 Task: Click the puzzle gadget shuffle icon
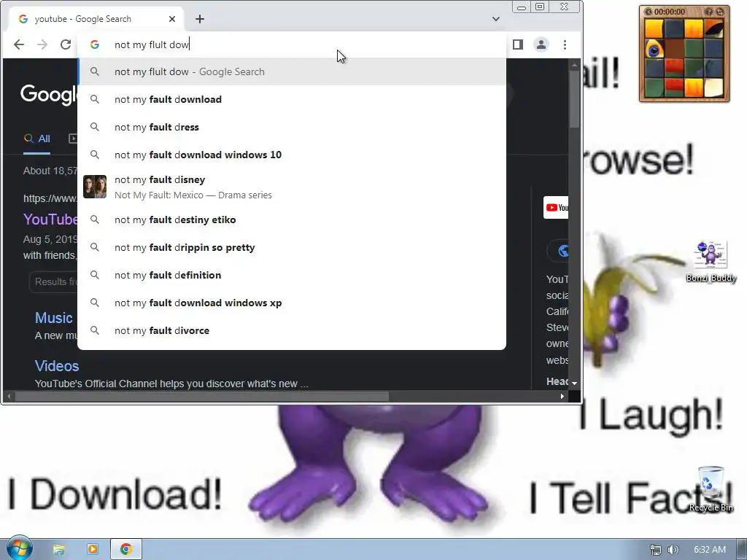[720, 12]
